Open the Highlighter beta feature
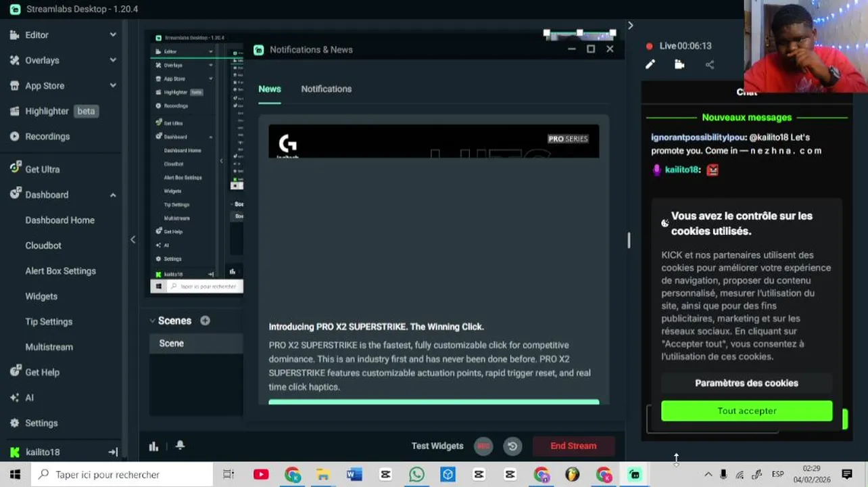The height and width of the screenshot is (487, 868). [54, 111]
